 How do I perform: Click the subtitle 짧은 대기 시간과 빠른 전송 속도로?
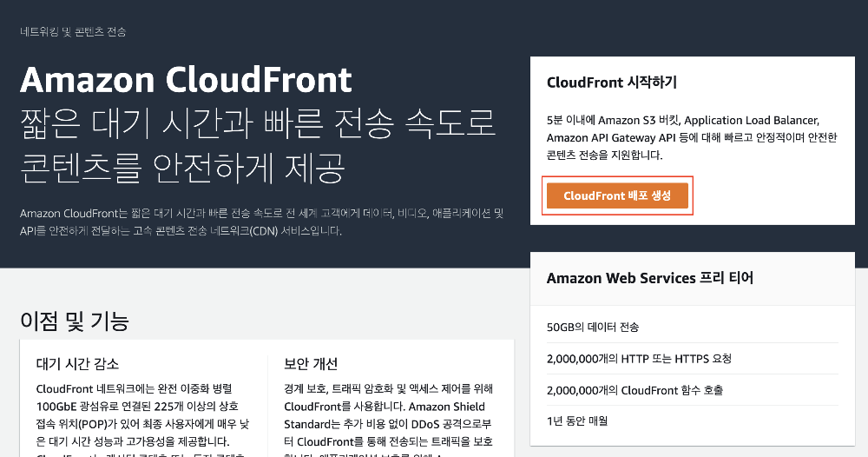[x=258, y=123]
